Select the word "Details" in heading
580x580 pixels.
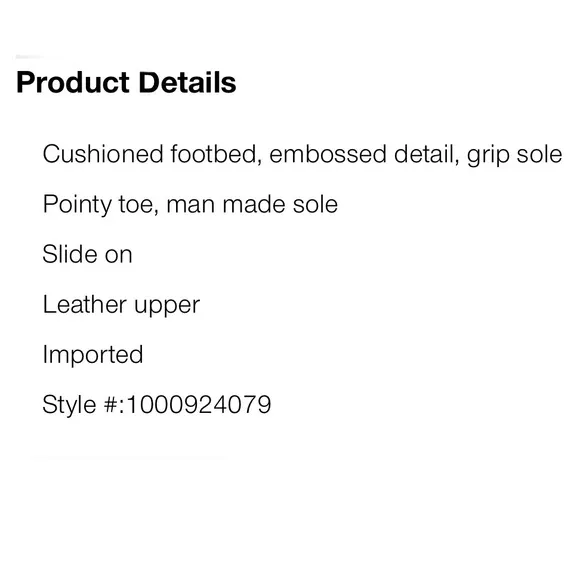point(188,82)
